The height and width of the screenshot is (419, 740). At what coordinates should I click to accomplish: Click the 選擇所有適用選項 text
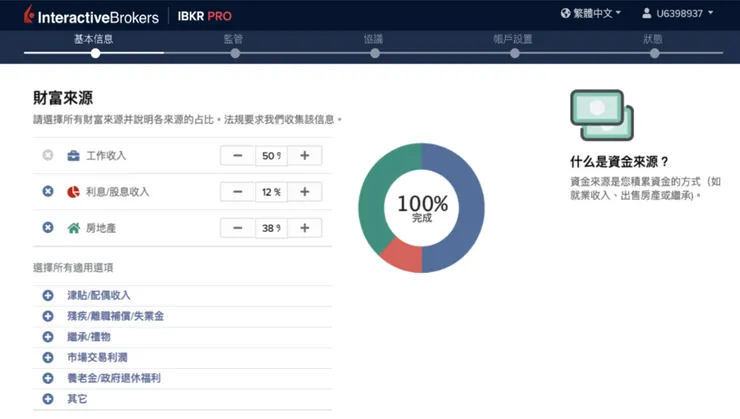(x=73, y=268)
